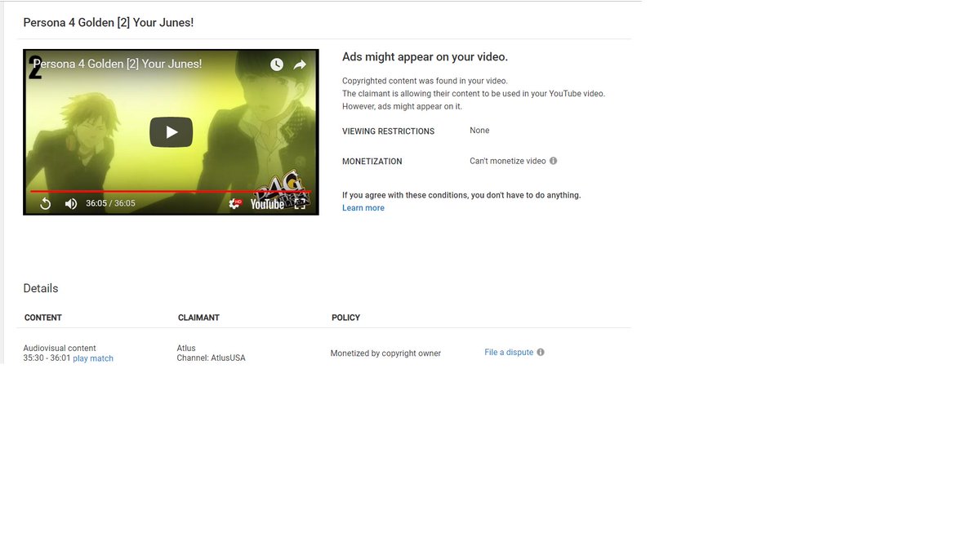This screenshot has height=551, width=980.
Task: Click the Share arrow icon in player
Action: click(300, 64)
